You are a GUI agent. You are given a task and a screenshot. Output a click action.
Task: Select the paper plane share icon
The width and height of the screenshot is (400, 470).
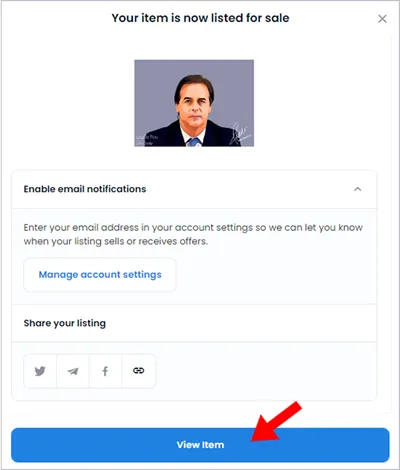(x=73, y=371)
